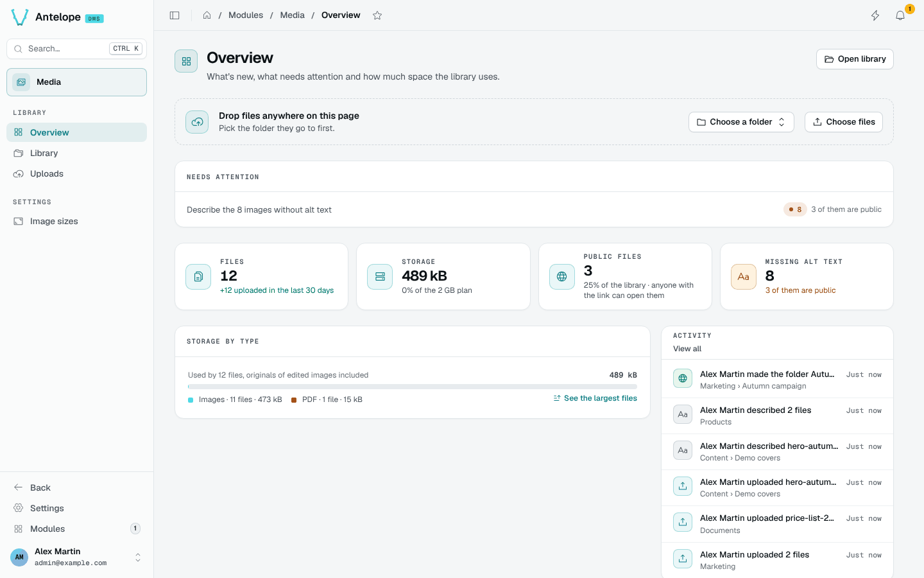Toggle the sidebar panel icon

pos(175,15)
